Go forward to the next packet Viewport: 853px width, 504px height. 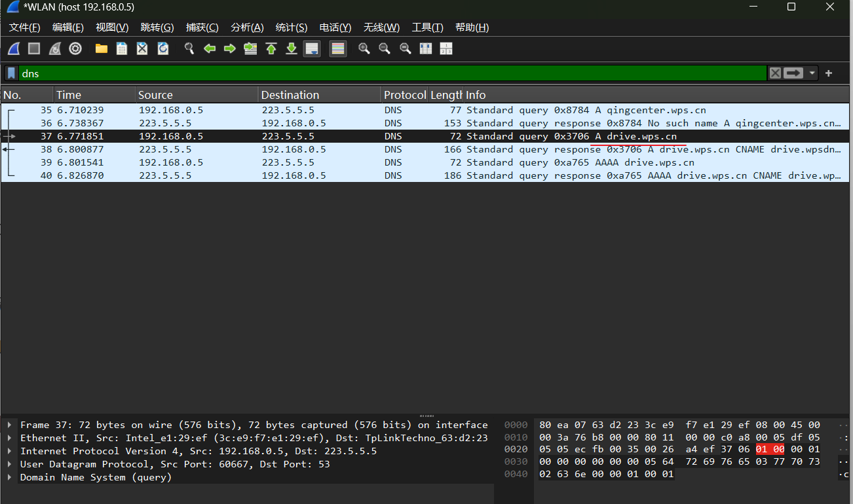pos(230,48)
